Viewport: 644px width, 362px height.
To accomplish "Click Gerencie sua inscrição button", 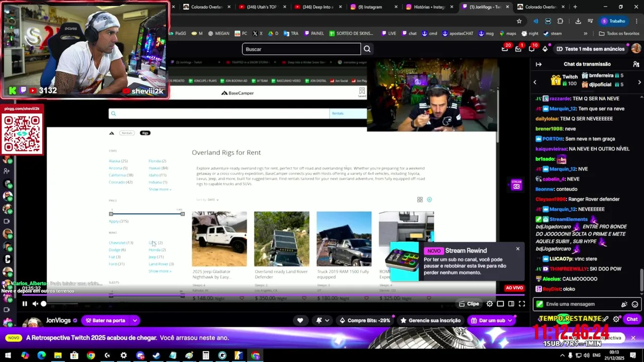I will tap(430, 320).
